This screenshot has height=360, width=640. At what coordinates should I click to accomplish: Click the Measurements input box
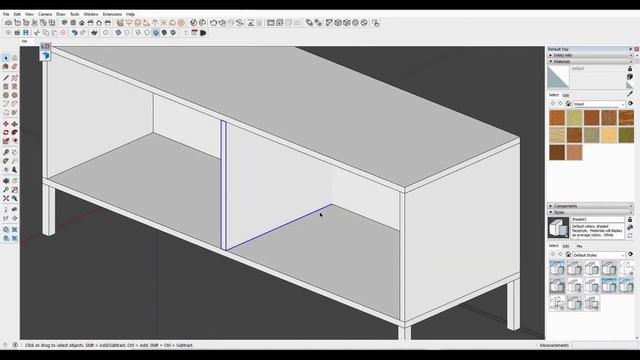[x=603, y=345]
